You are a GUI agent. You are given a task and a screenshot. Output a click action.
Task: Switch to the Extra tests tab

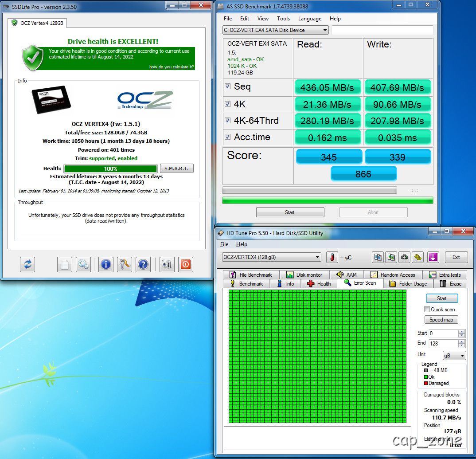pyautogui.click(x=445, y=275)
